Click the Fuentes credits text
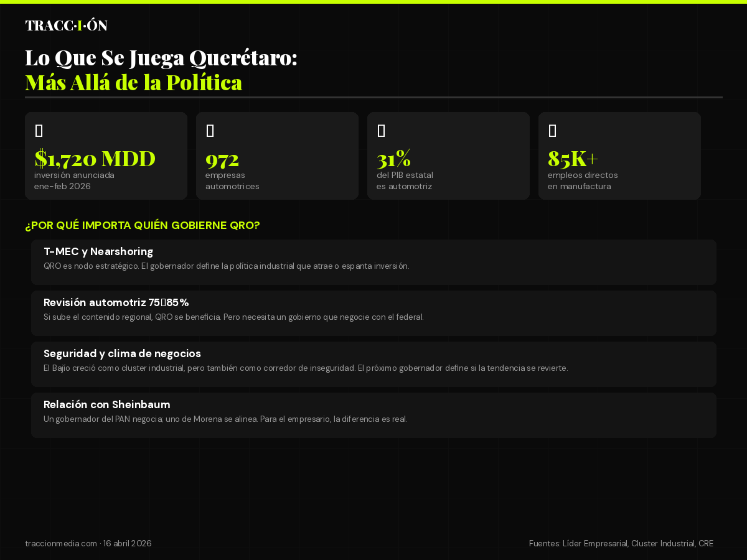The height and width of the screenshot is (560, 747). (x=621, y=543)
